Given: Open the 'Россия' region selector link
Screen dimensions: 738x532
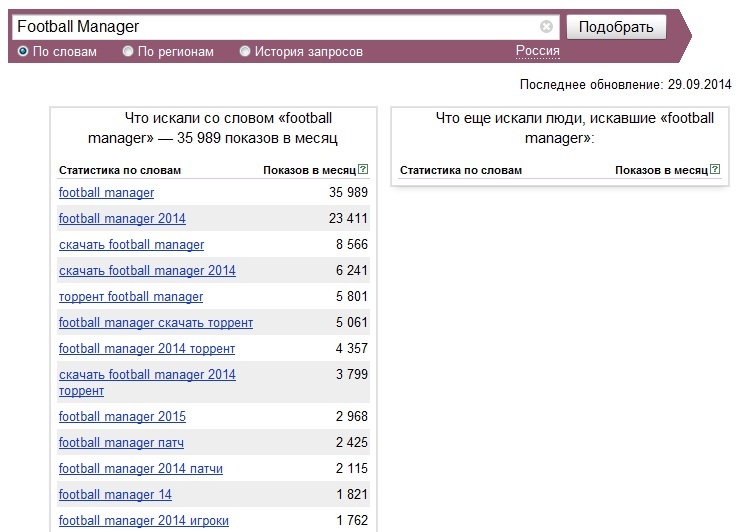Looking at the screenshot, I should tap(537, 51).
